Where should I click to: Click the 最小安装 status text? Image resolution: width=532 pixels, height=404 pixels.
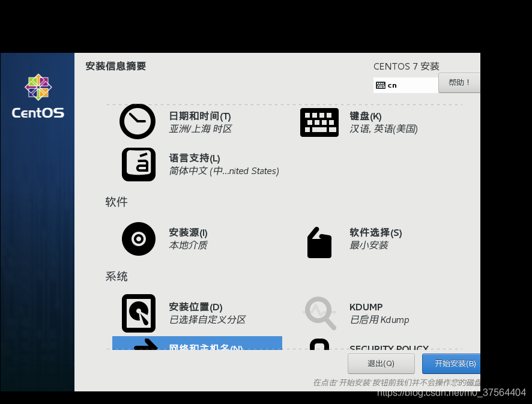pyautogui.click(x=369, y=246)
